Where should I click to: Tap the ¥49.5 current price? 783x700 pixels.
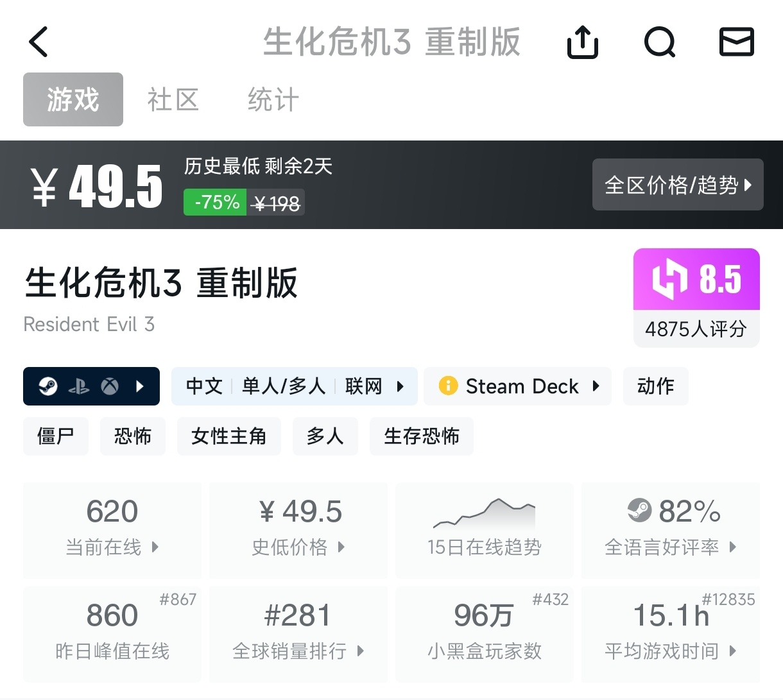click(x=96, y=186)
